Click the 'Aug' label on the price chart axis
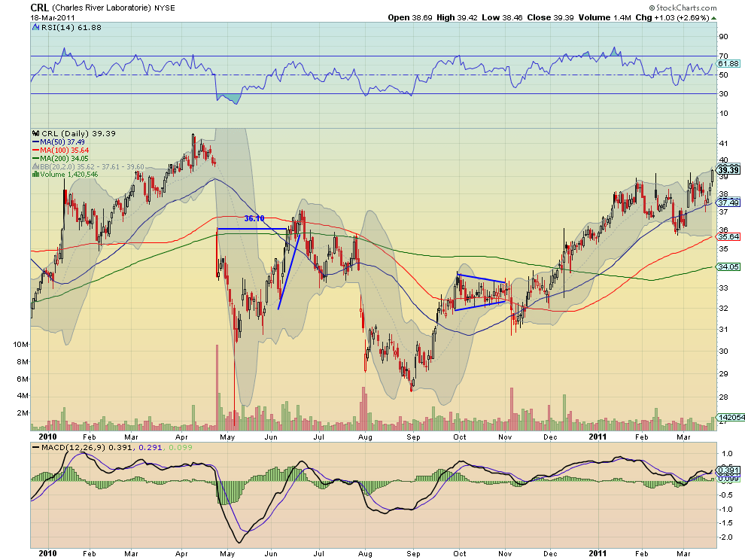Viewport: 745px width, 560px height. click(365, 437)
